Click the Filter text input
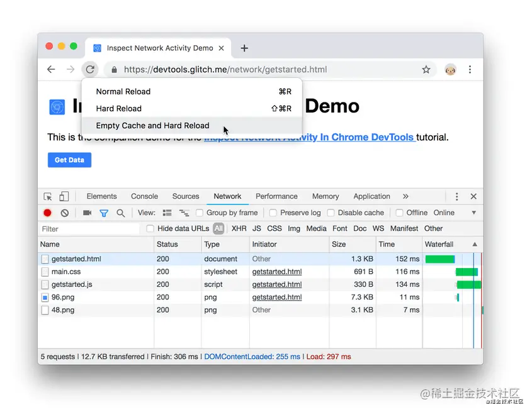532x412 pixels. pos(89,229)
